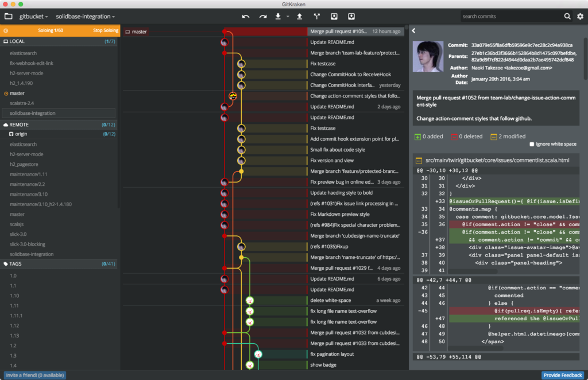This screenshot has height=380, width=588.
Task: Click the Redo toolbar icon
Action: click(x=263, y=17)
